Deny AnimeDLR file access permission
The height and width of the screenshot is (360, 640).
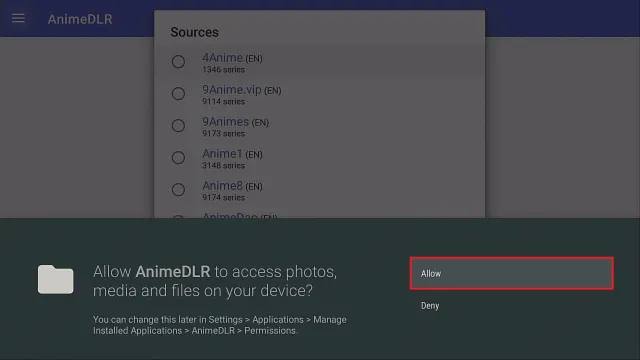click(x=430, y=306)
